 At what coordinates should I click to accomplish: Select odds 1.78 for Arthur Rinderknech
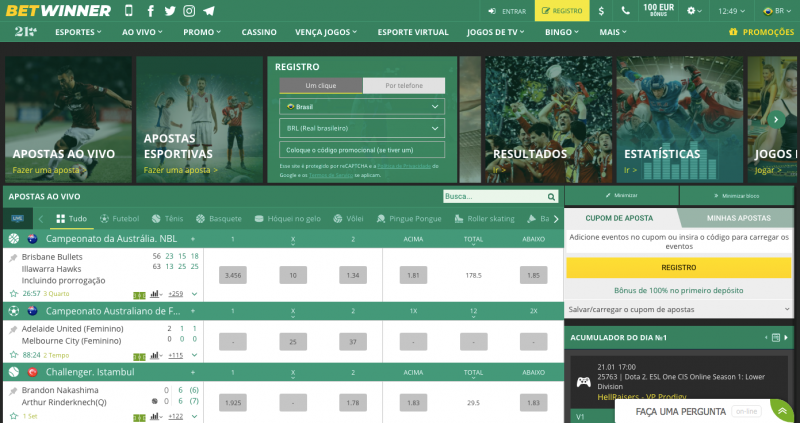coord(353,403)
